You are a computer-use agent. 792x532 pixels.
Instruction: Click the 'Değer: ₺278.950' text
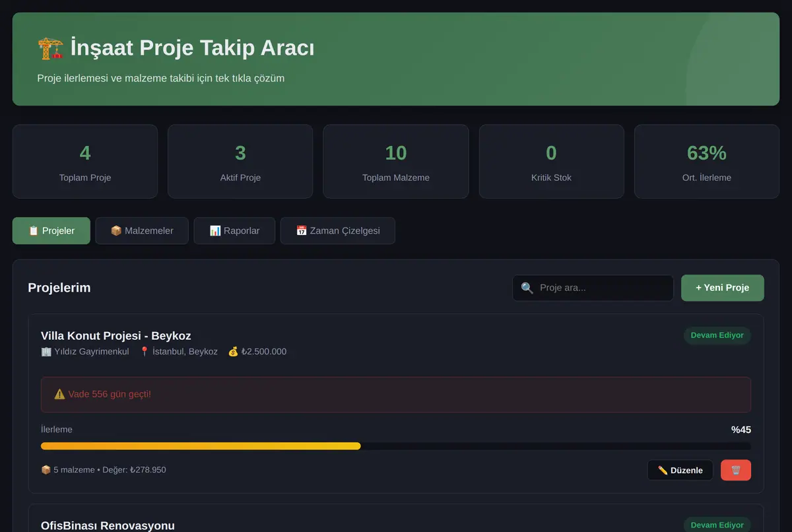134,470
